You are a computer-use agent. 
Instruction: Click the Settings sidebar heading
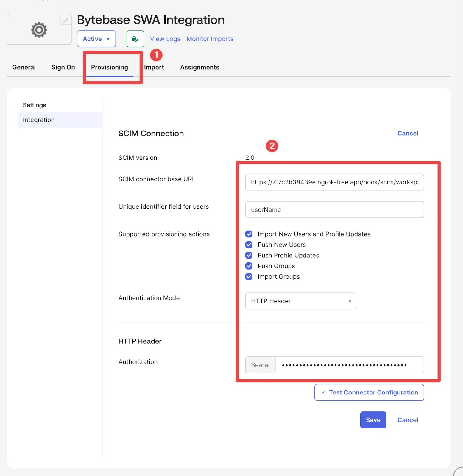pos(35,105)
